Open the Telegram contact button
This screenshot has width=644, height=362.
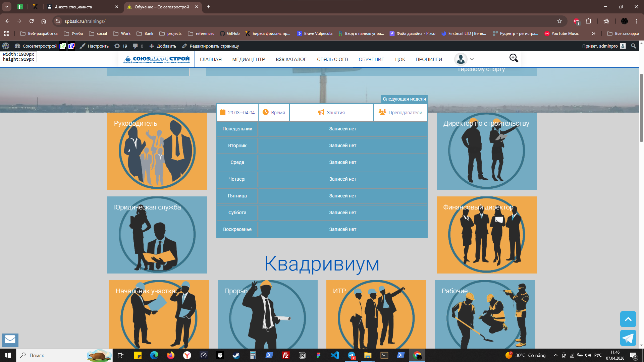(628, 338)
